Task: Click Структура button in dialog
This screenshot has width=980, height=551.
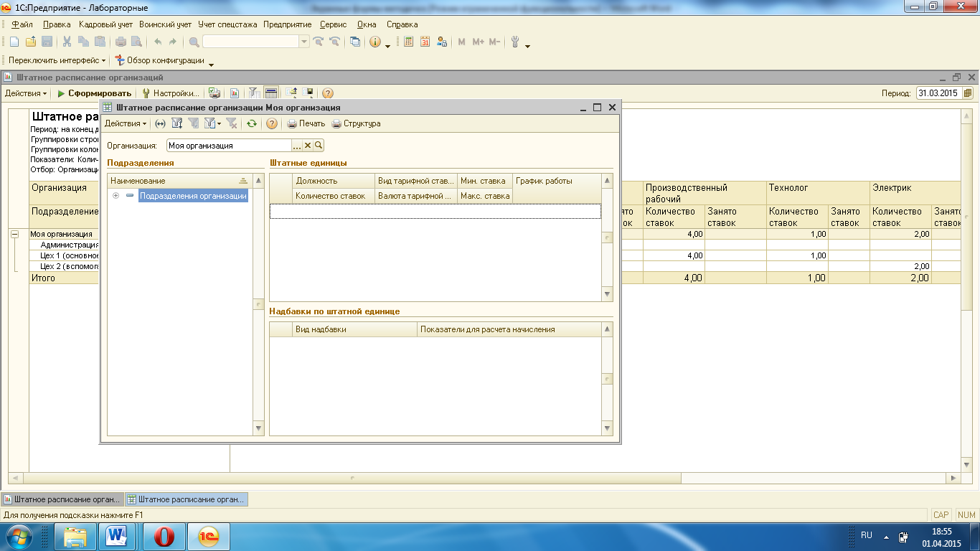Action: click(x=357, y=123)
